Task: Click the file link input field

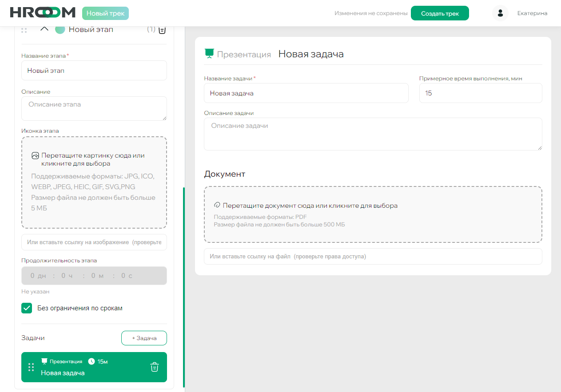Action: tap(373, 257)
